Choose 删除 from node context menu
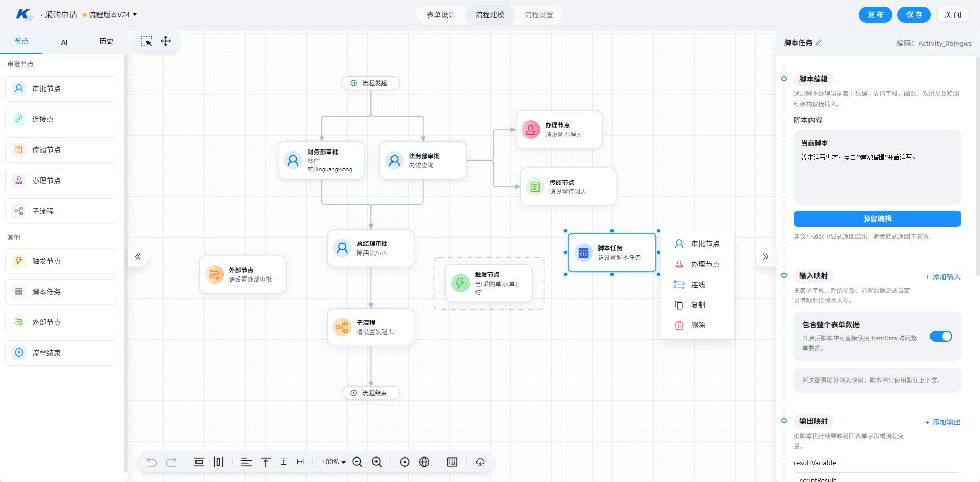Image resolution: width=980 pixels, height=482 pixels. (x=698, y=326)
